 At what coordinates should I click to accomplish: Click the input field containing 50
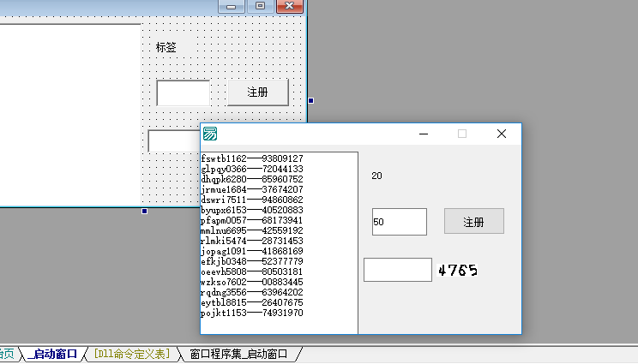pos(399,222)
